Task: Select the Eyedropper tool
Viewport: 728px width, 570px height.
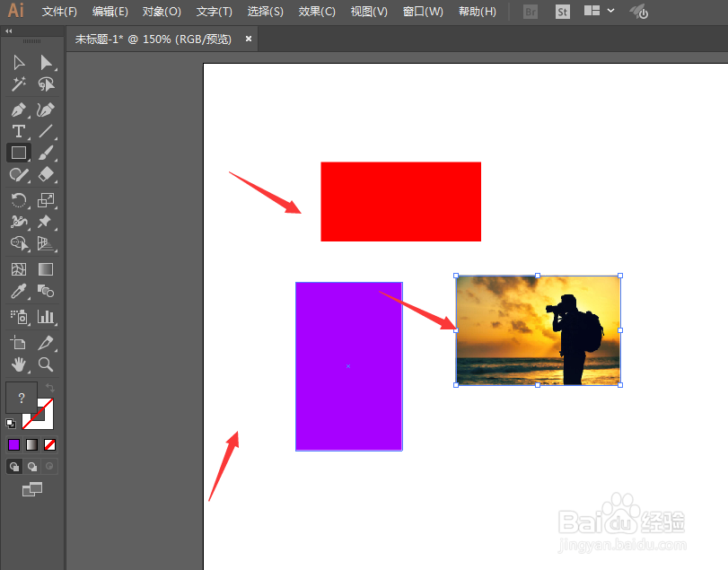Action: pyautogui.click(x=16, y=290)
